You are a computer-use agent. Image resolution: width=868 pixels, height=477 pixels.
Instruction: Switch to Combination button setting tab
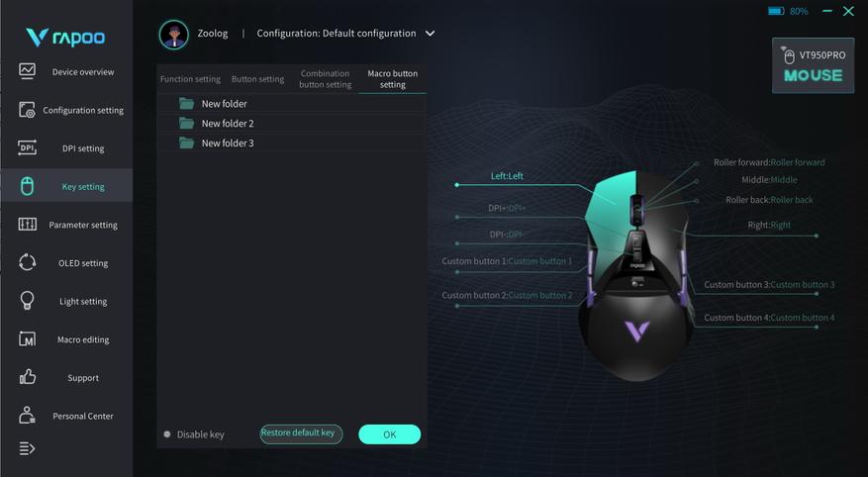pos(325,79)
